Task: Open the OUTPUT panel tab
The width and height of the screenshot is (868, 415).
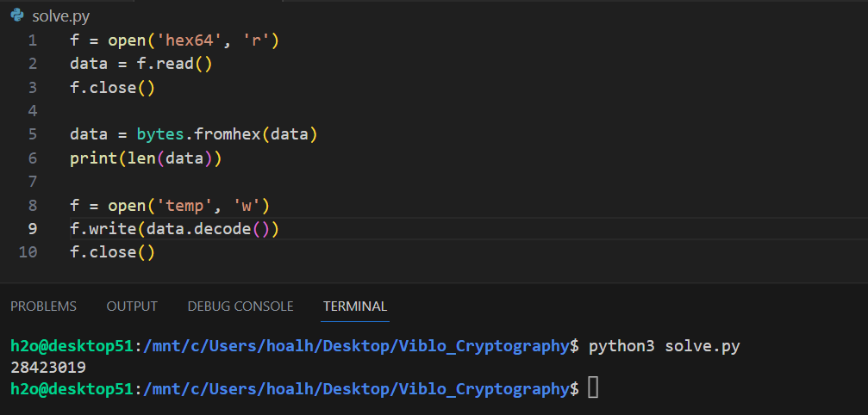Action: [x=132, y=307]
